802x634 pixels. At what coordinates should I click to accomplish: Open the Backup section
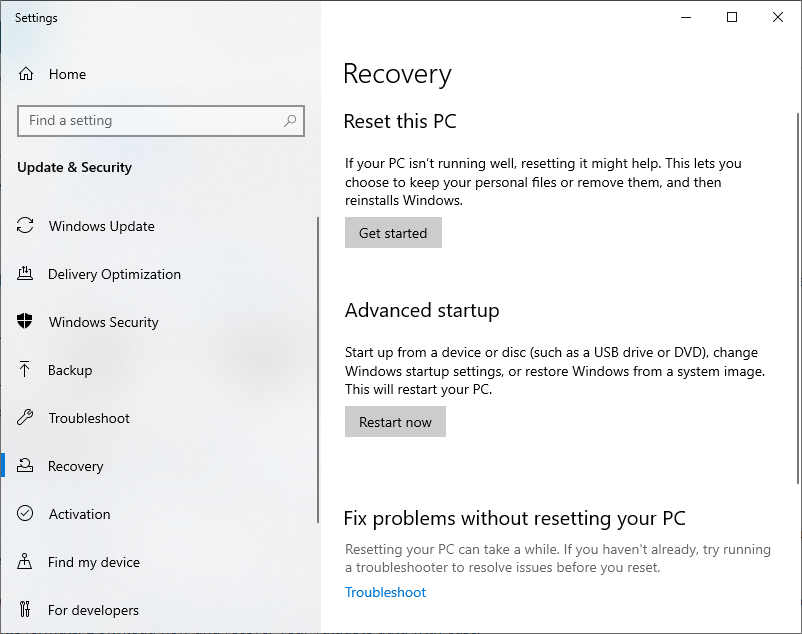pos(75,370)
